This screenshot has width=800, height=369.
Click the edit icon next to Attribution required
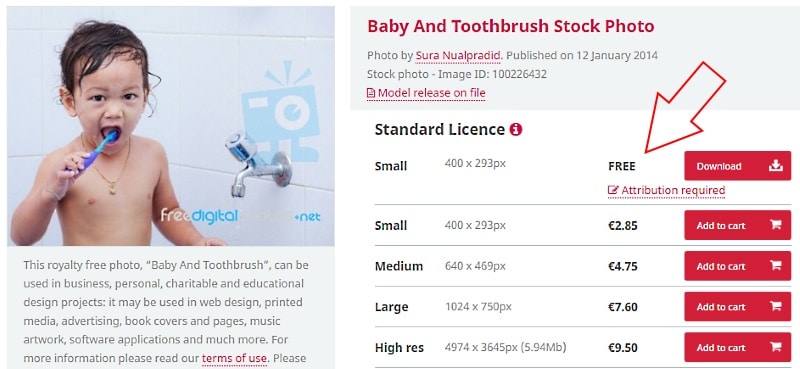[613, 190]
